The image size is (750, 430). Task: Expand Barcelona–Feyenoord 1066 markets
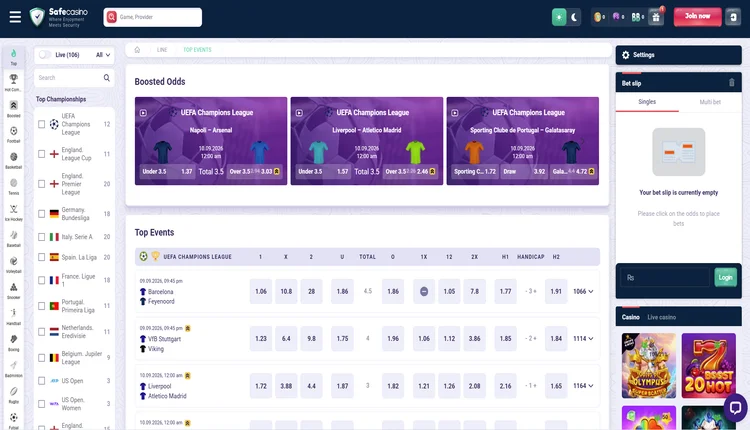coord(583,291)
